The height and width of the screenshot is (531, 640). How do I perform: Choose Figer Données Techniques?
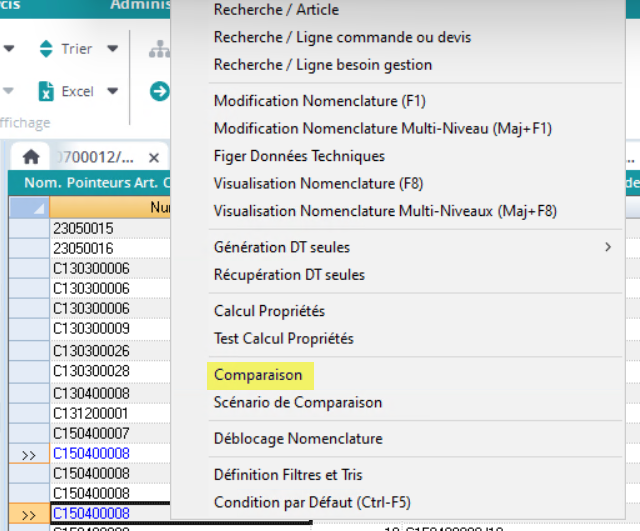[x=299, y=156]
